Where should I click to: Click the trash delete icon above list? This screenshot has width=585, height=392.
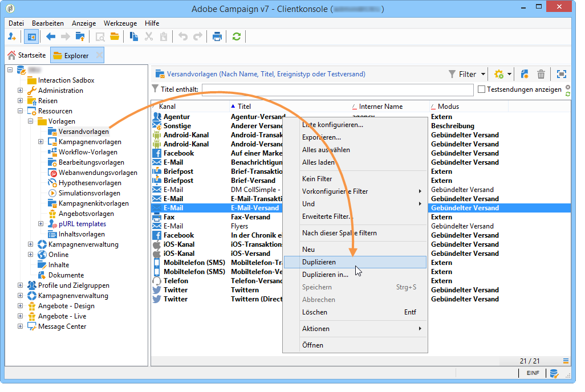pos(541,74)
